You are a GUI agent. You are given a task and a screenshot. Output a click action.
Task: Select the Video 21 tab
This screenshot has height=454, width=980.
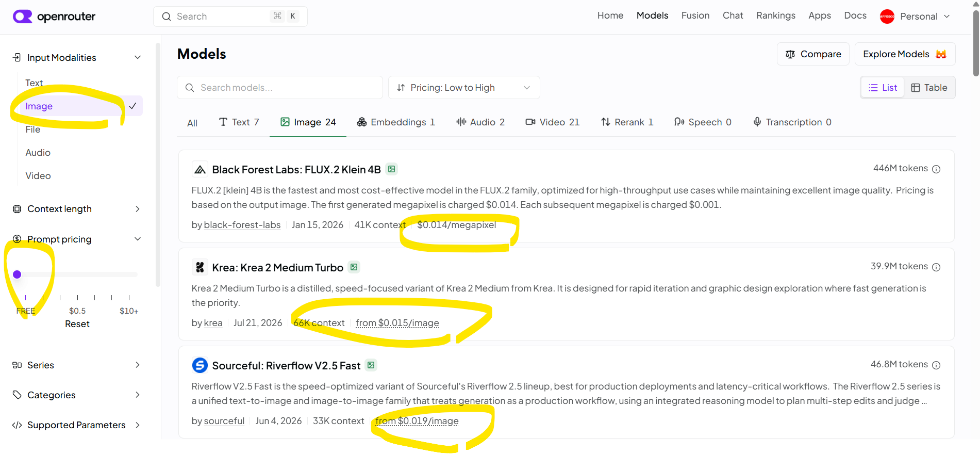pos(553,122)
